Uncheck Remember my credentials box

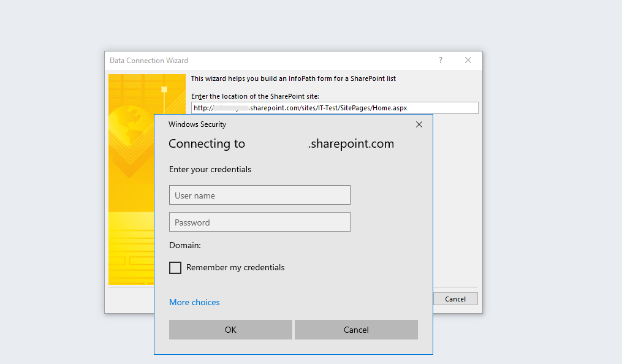(x=175, y=268)
